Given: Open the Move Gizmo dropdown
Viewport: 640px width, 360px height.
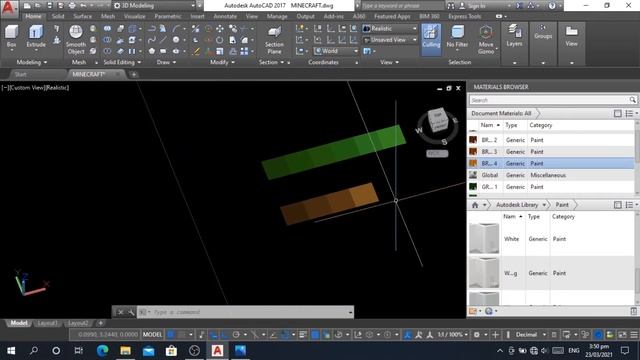Looking at the screenshot, I should click(486, 40).
